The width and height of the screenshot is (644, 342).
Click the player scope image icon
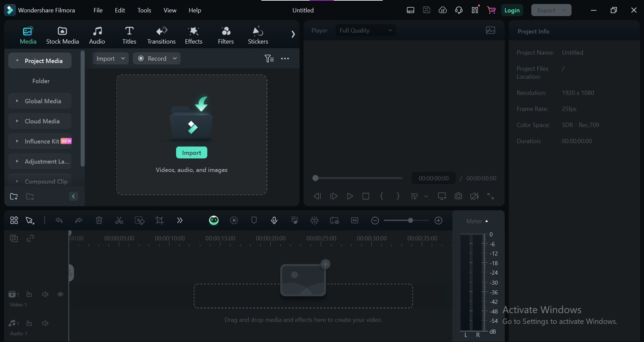[x=490, y=31]
